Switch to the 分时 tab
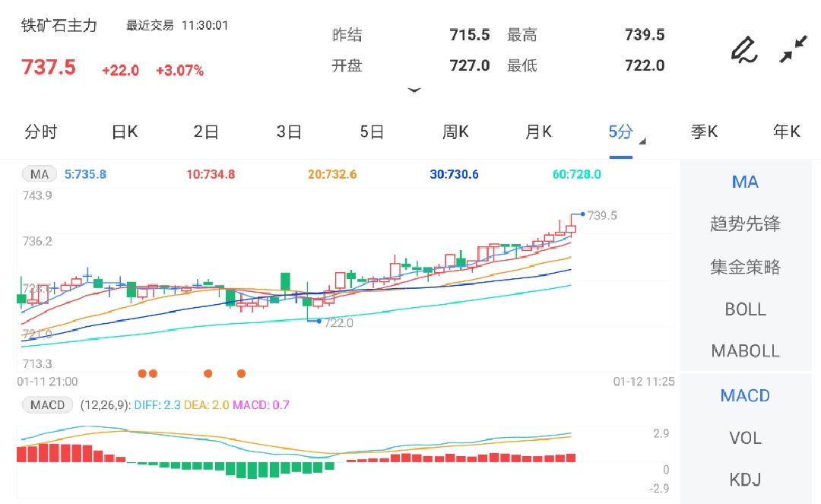821x504 pixels. click(x=41, y=132)
